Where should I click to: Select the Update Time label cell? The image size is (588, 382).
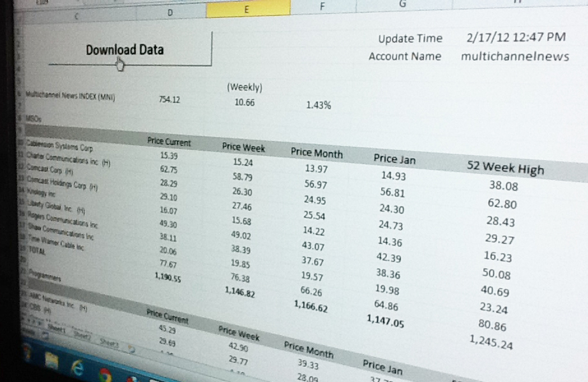(x=411, y=39)
